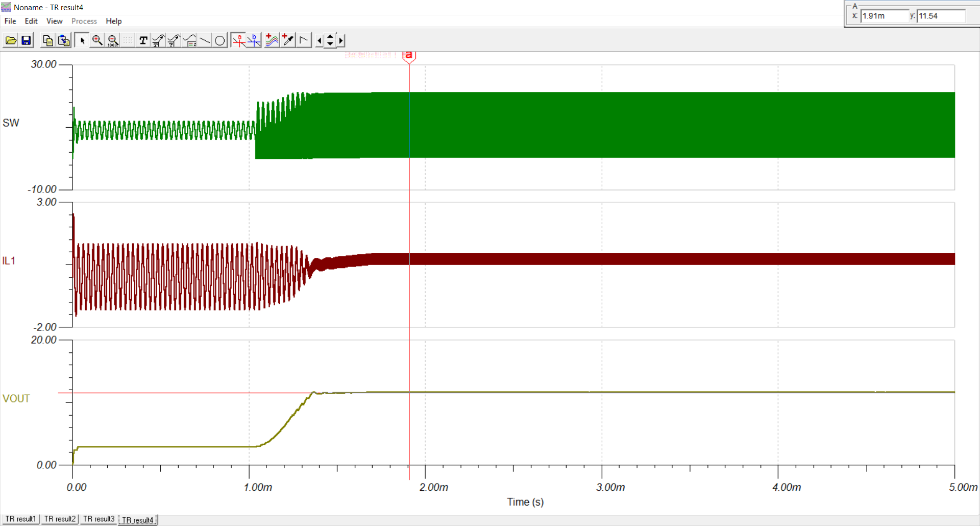The width and height of the screenshot is (980, 526).
Task: Click the flag-shaped triangle icon
Action: tap(304, 40)
